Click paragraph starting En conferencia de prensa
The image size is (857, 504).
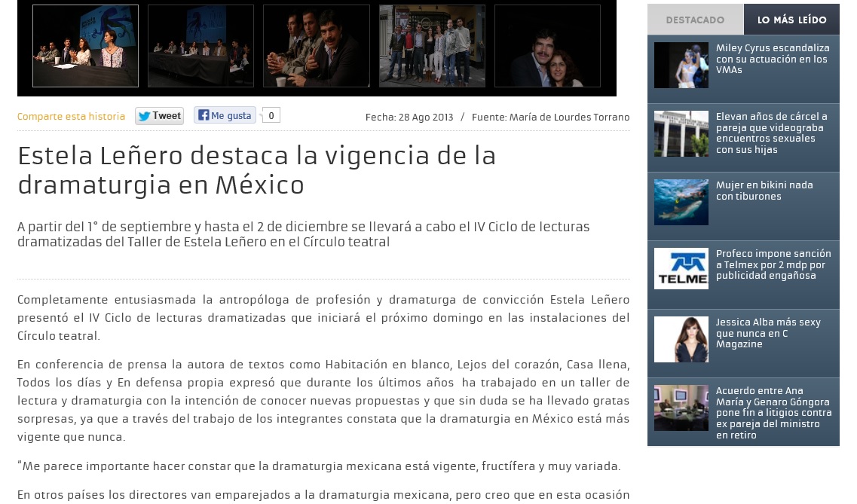(x=323, y=400)
